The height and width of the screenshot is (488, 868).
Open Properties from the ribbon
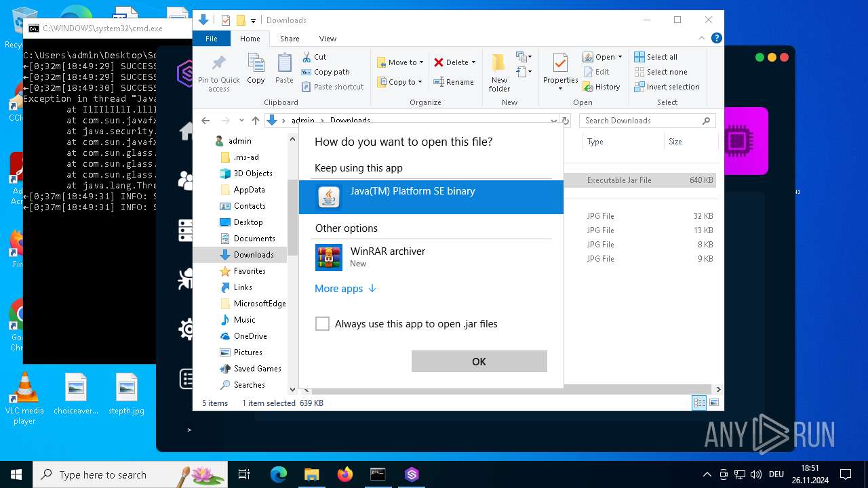click(x=560, y=73)
